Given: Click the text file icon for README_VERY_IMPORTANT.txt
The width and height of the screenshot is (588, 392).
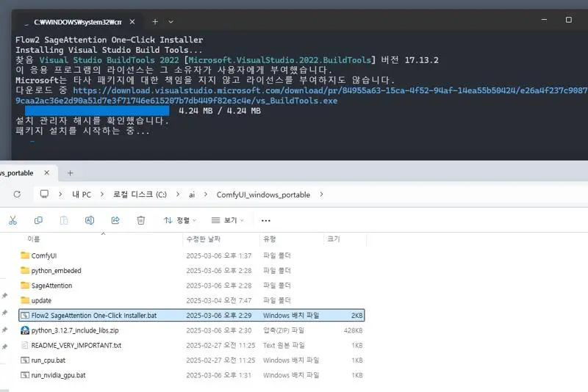Looking at the screenshot, I should pyautogui.click(x=25, y=345).
